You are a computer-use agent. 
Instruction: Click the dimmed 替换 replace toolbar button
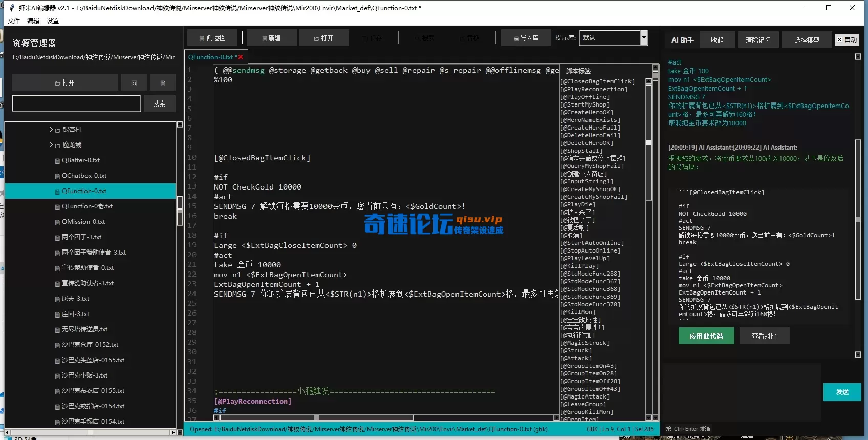click(469, 38)
